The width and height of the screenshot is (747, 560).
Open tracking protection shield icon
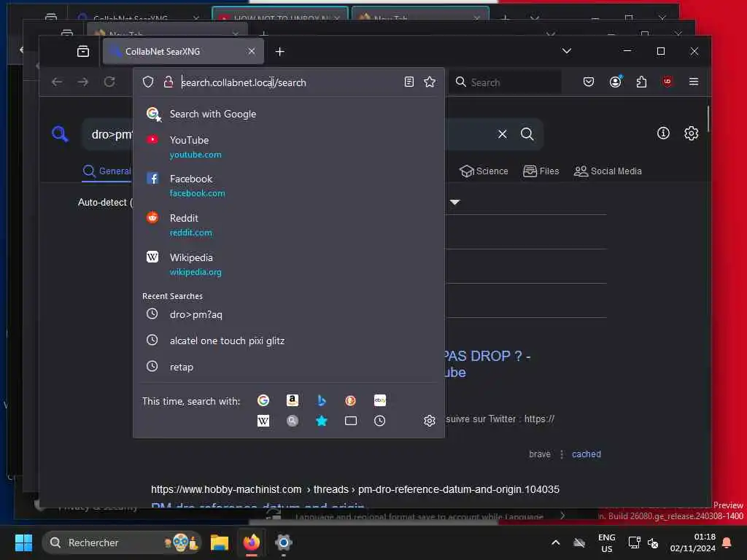coord(148,82)
